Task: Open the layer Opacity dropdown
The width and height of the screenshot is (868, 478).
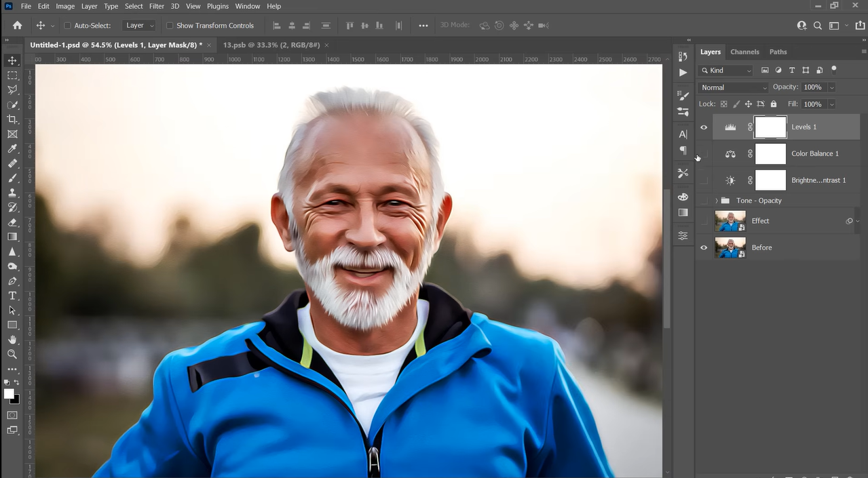Action: point(832,87)
